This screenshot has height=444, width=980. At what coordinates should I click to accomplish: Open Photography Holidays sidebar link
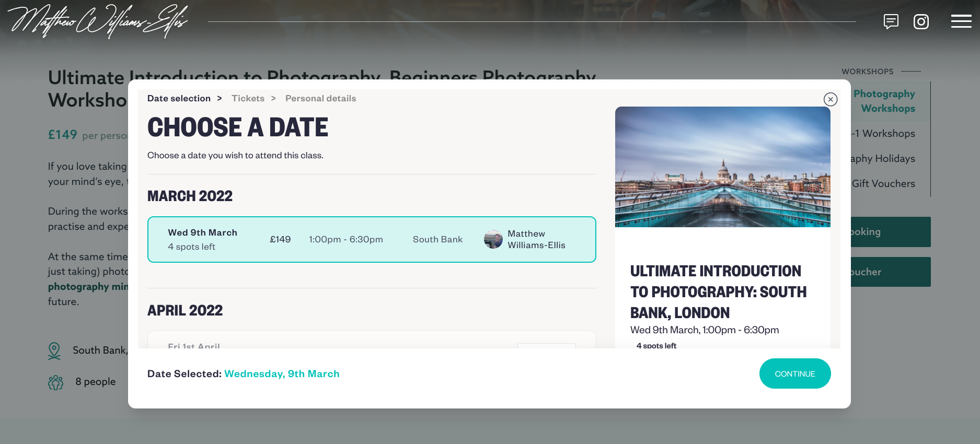point(883,158)
